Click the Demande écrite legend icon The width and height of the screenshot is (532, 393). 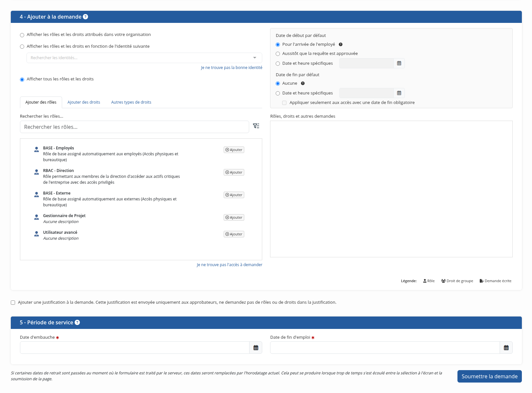482,281
